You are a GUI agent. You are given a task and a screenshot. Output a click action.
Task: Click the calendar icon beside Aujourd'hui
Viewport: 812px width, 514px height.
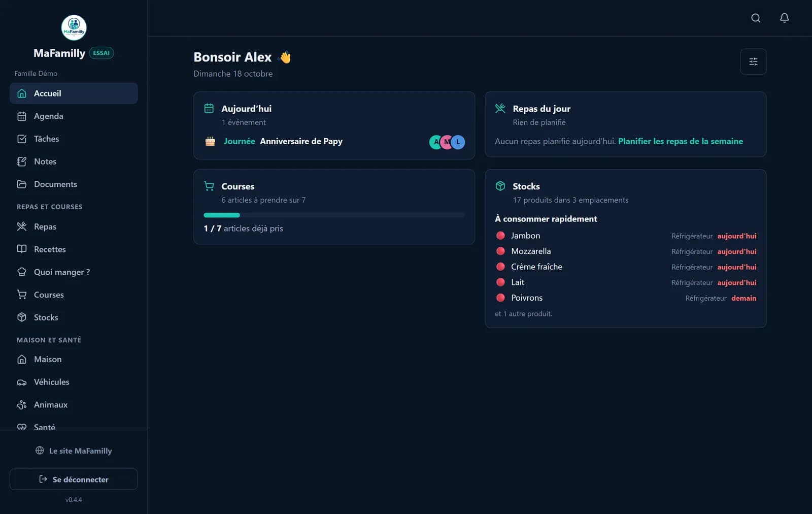[x=209, y=108]
